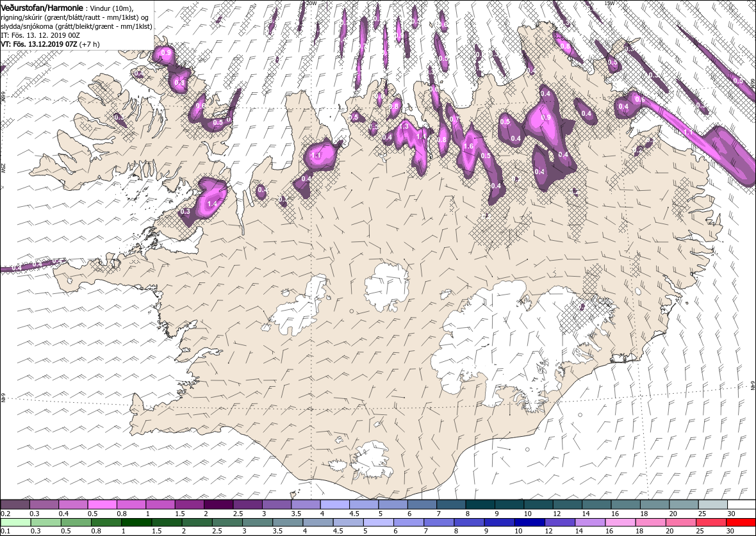Select the deep blue 10 swatch, lower legend
This screenshot has width=756, height=536.
coord(529,523)
